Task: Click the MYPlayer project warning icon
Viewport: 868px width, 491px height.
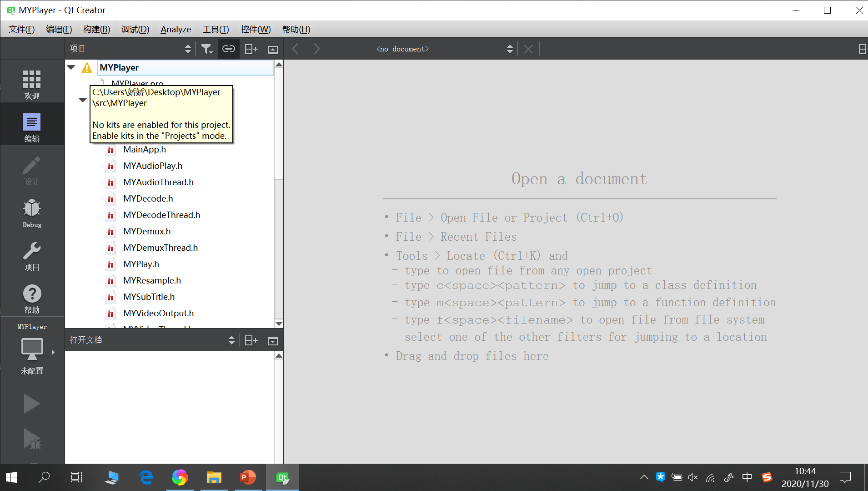Action: (86, 68)
